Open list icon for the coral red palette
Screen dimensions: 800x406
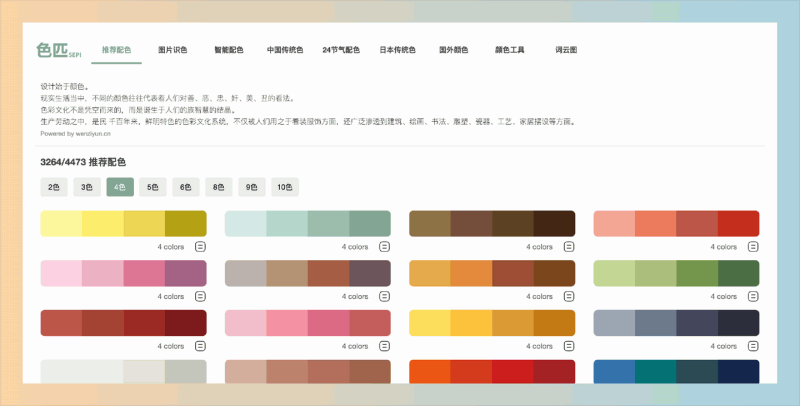[753, 247]
